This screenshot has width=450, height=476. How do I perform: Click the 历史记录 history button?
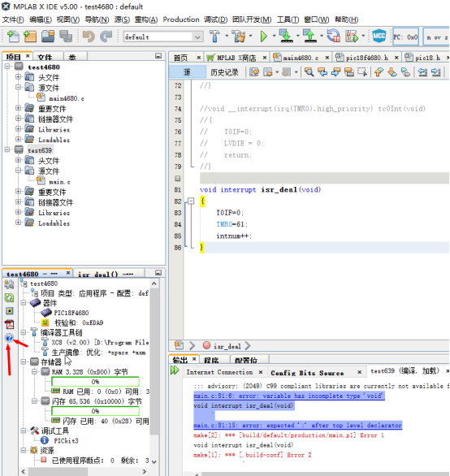pos(224,72)
